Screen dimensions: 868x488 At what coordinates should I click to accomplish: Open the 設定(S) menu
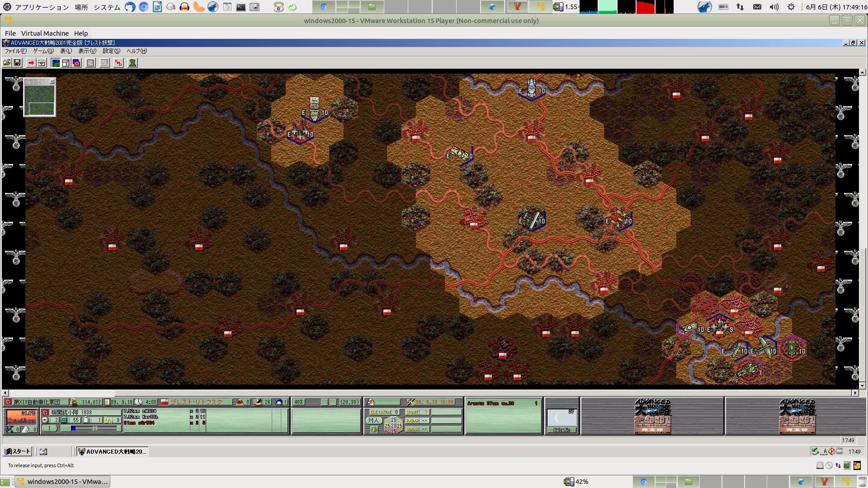pos(111,51)
